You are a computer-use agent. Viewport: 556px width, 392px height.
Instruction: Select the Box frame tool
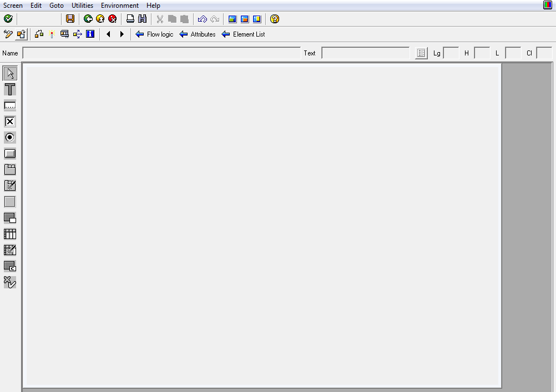click(10, 202)
